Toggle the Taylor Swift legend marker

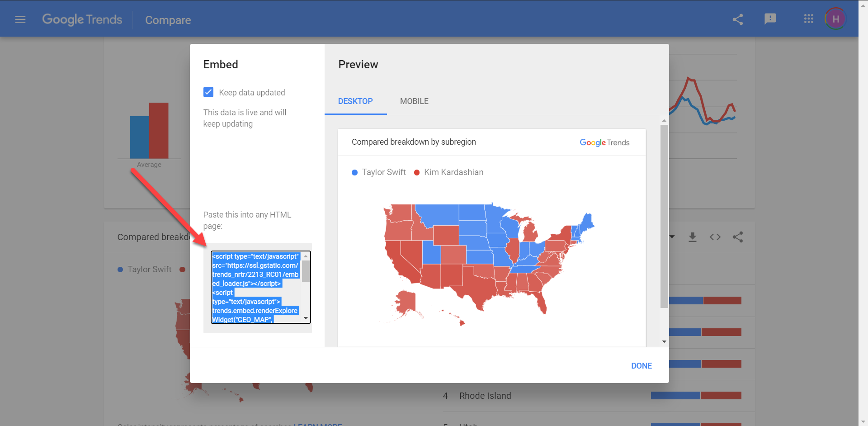coord(354,172)
